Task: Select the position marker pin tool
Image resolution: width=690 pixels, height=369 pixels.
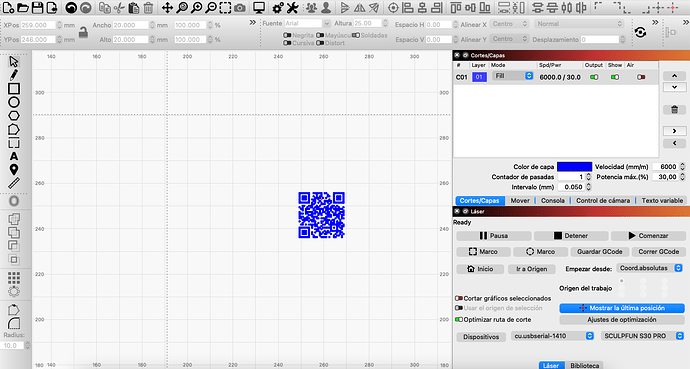Action: pos(14,170)
